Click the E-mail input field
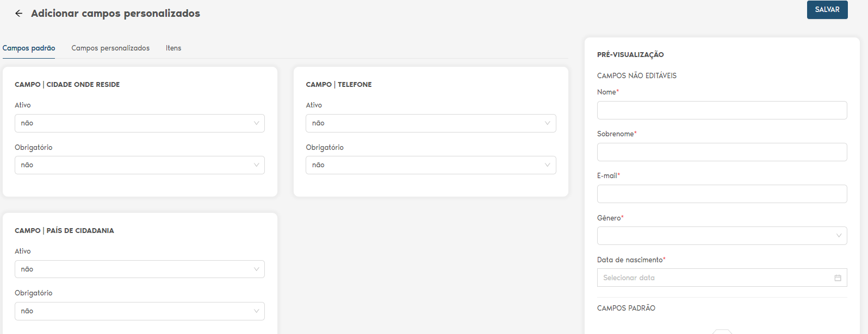This screenshot has height=334, width=868. (722, 194)
